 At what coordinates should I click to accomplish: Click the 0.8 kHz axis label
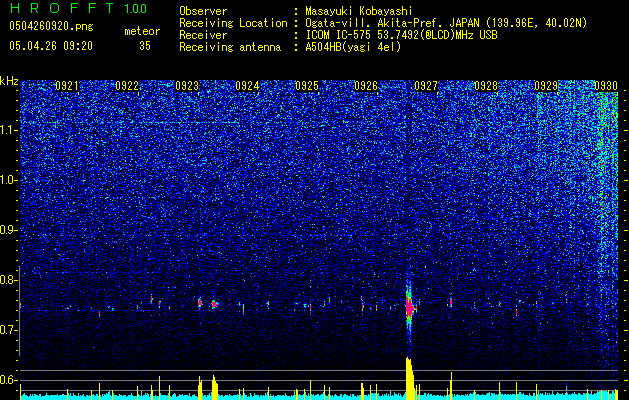pyautogui.click(x=9, y=280)
